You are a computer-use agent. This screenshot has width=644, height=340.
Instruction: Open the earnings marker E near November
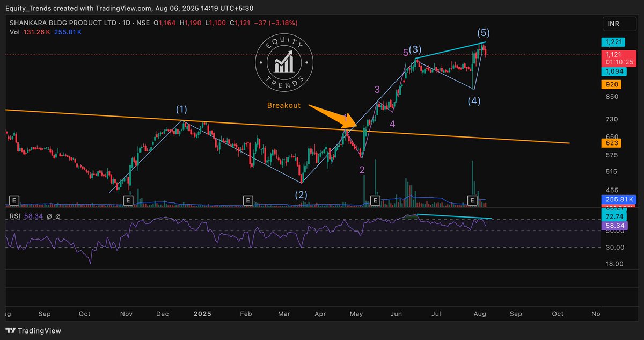coord(128,200)
